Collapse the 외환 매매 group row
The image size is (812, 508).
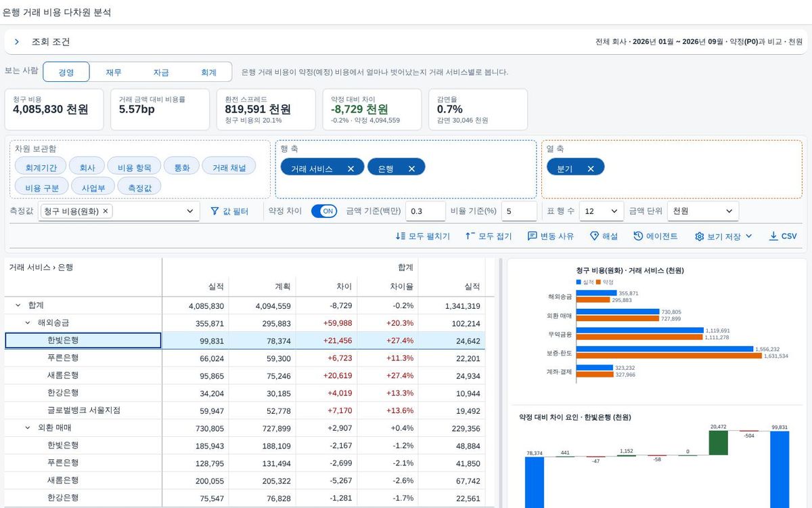[x=28, y=428]
